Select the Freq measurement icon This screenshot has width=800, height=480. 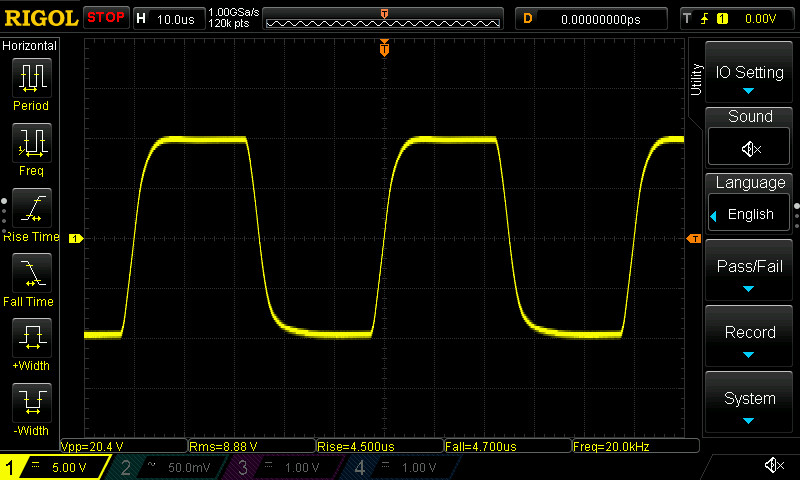(32, 143)
